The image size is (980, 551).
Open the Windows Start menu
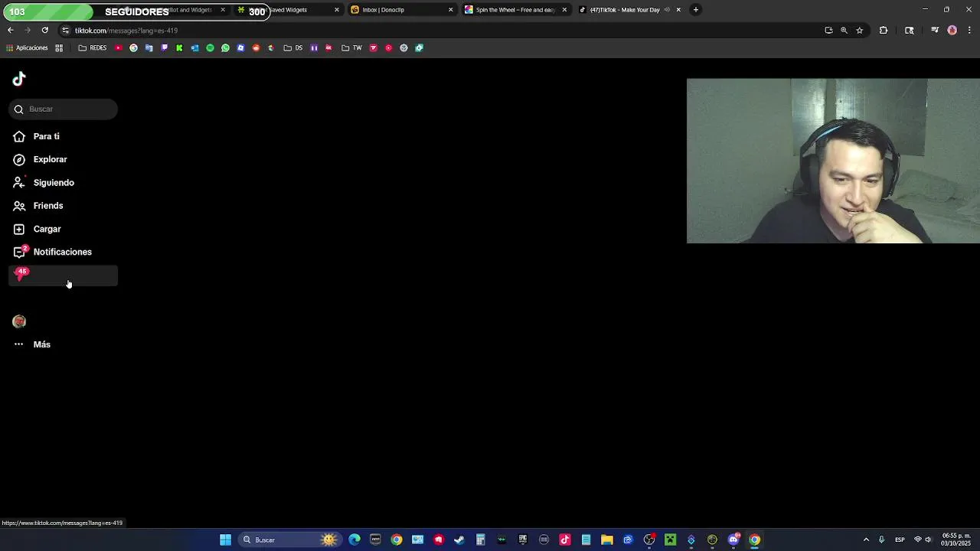point(226,540)
